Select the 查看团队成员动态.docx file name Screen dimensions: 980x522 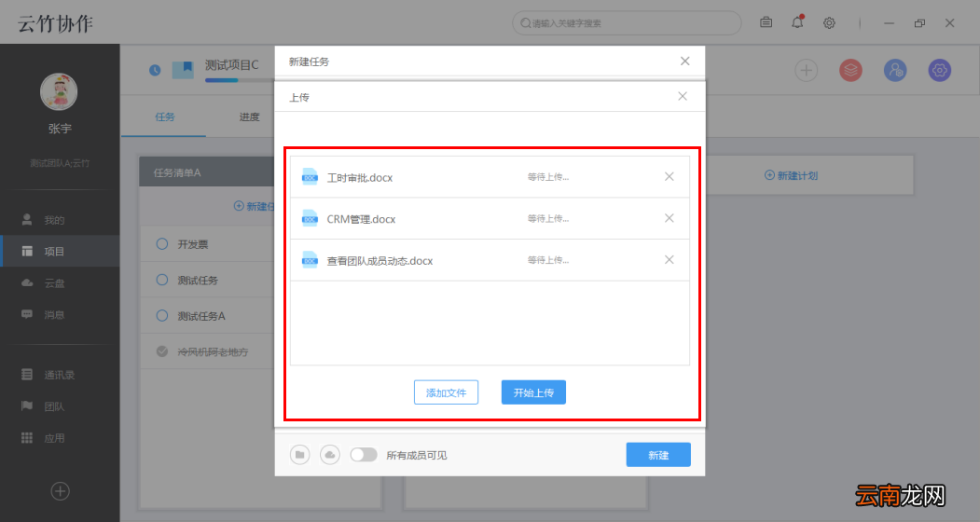380,261
